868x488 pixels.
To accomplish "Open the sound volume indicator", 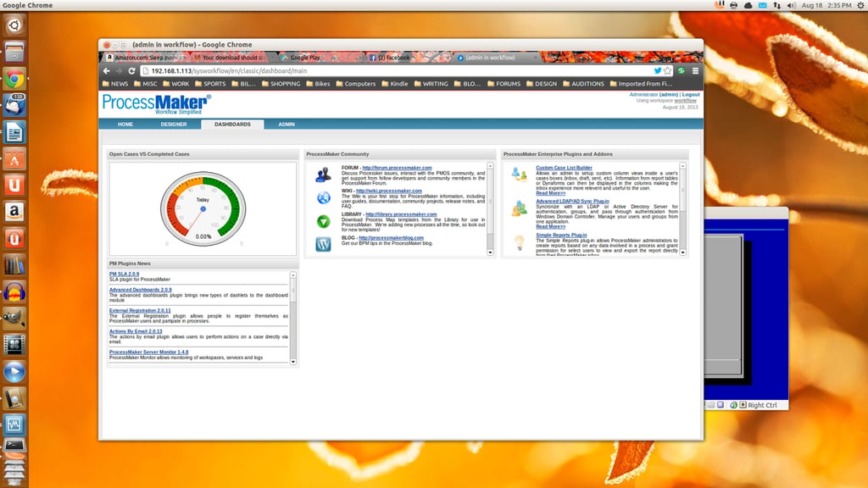I will coord(791,5).
